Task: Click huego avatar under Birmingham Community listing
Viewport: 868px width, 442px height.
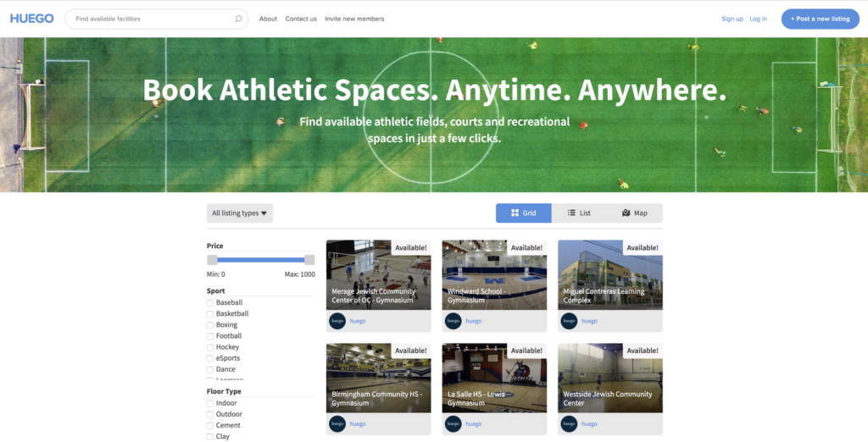Action: (x=337, y=423)
